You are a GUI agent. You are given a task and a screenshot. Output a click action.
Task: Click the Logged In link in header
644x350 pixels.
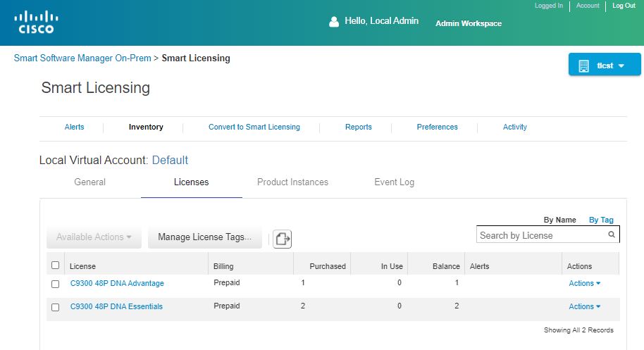(549, 6)
